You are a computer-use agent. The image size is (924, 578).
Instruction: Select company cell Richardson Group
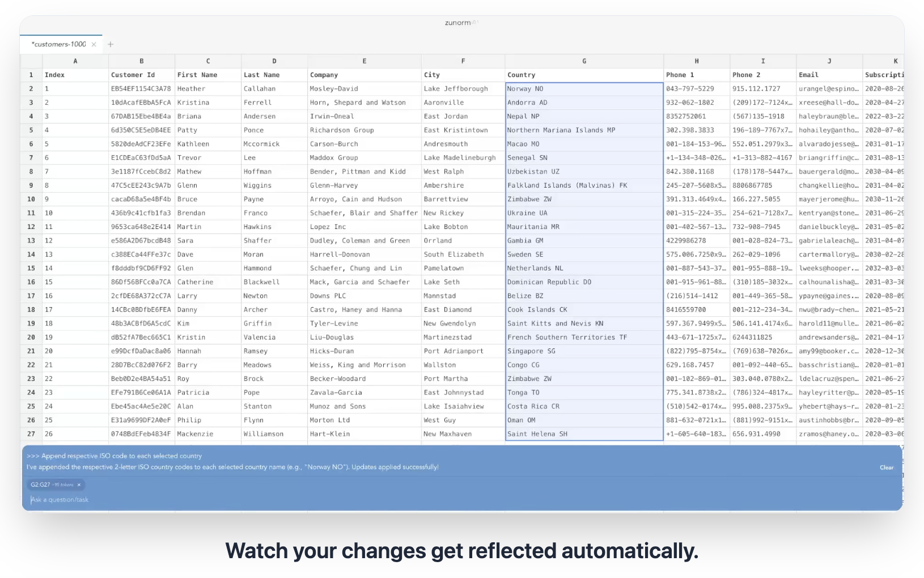coord(364,130)
